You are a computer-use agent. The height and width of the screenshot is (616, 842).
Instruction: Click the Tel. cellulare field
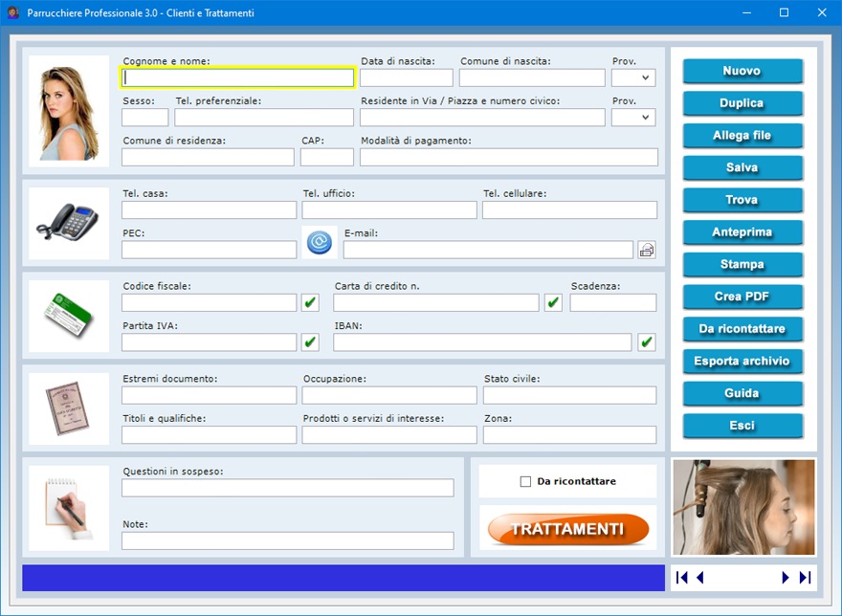[569, 210]
